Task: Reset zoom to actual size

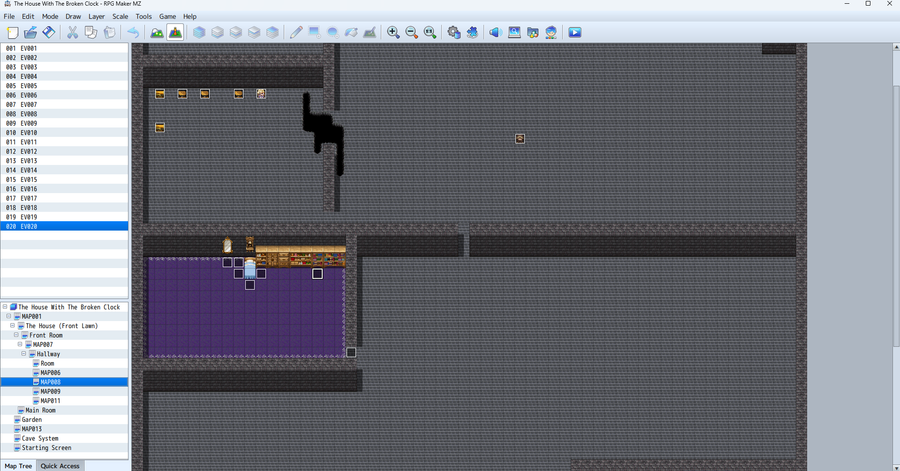Action: pyautogui.click(x=430, y=33)
